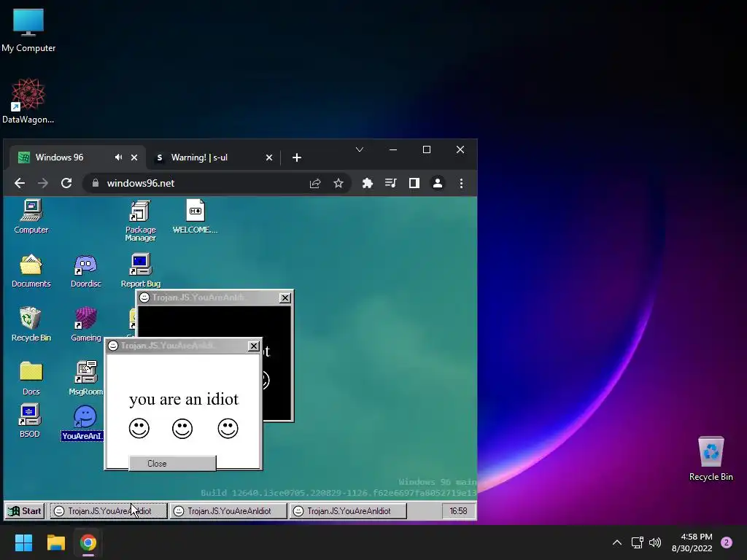Open a new Chrome tab

point(296,157)
